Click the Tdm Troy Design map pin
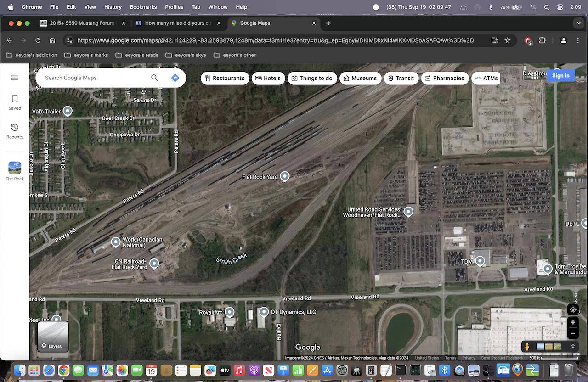This screenshot has height=382, width=588. 548,269
